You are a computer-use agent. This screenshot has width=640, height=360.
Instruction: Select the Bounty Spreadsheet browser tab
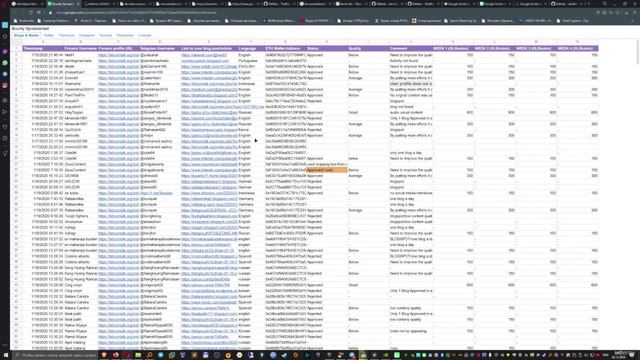tap(63, 4)
